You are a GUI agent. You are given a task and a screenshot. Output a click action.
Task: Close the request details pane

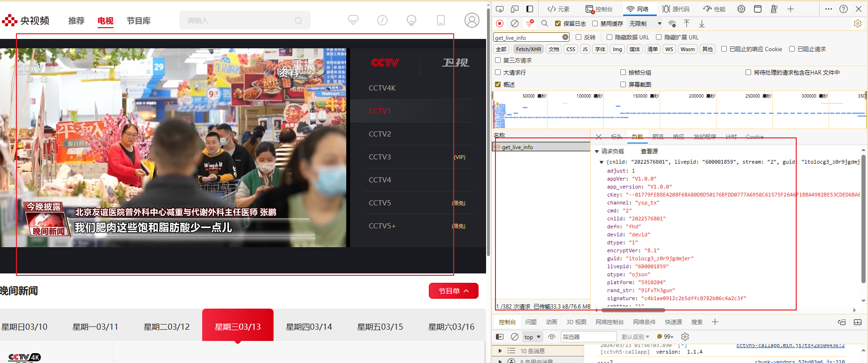pyautogui.click(x=599, y=137)
